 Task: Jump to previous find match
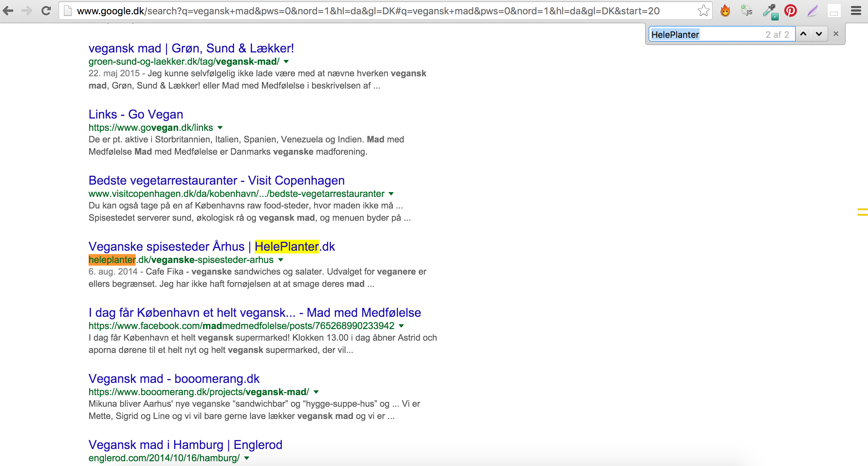[803, 34]
